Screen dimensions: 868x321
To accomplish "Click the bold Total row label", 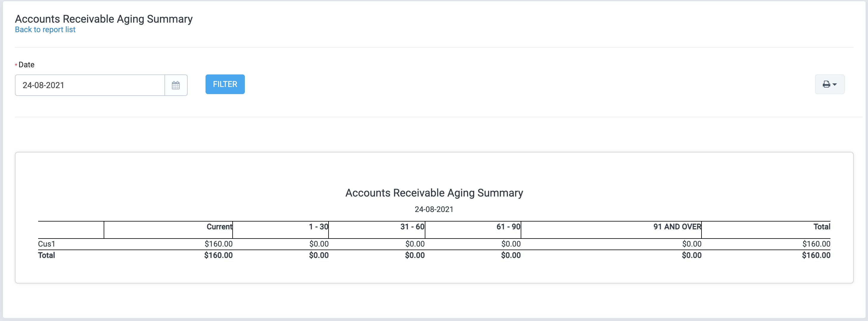I will tap(46, 255).
